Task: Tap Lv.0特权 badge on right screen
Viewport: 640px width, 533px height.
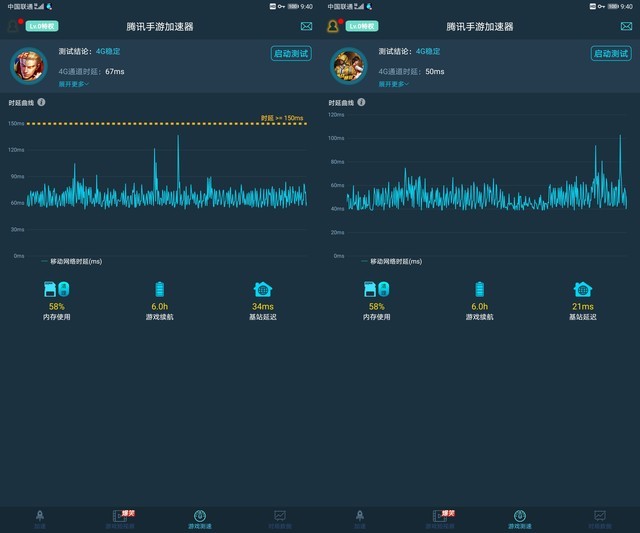Action: [x=362, y=27]
